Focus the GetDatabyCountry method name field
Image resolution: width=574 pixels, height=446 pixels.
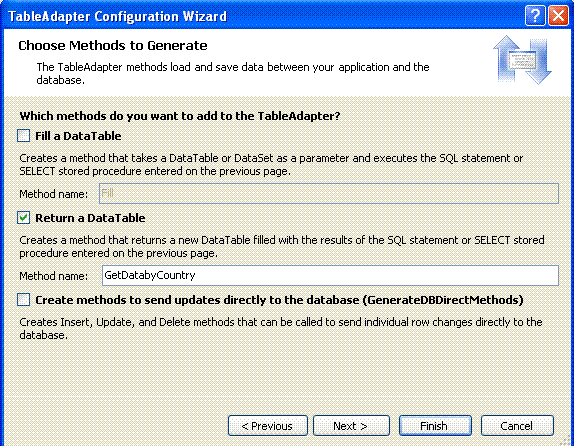330,275
